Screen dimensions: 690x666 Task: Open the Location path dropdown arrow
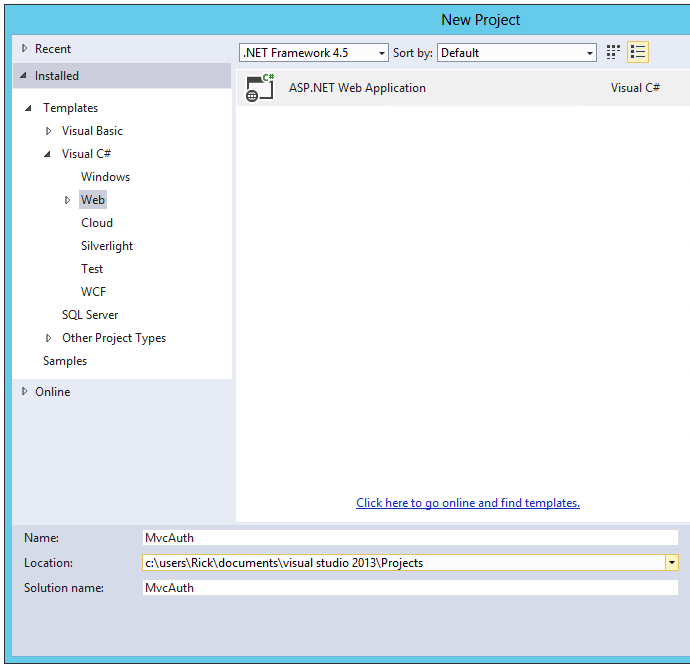click(x=672, y=562)
